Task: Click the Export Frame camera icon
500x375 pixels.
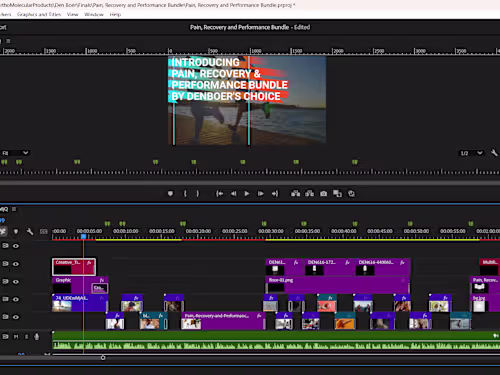Action: click(x=323, y=194)
